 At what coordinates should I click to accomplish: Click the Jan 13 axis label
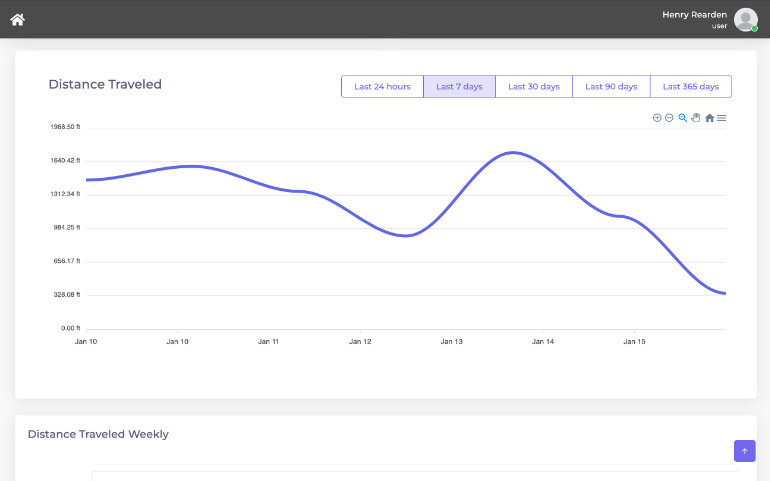click(451, 341)
